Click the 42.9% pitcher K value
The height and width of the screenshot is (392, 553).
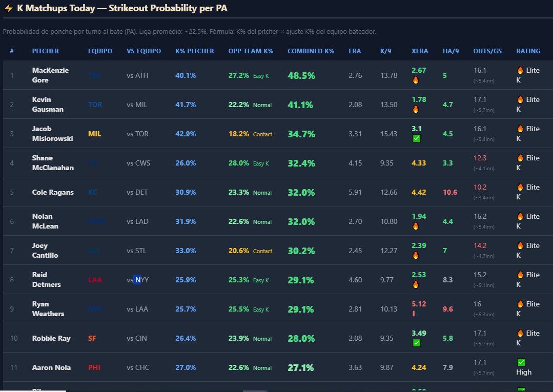point(186,134)
